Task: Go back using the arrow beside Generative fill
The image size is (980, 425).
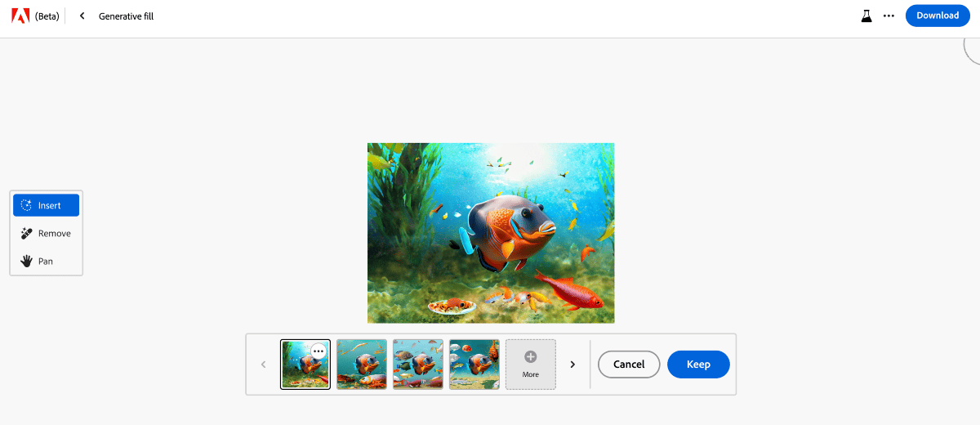Action: pyautogui.click(x=82, y=16)
